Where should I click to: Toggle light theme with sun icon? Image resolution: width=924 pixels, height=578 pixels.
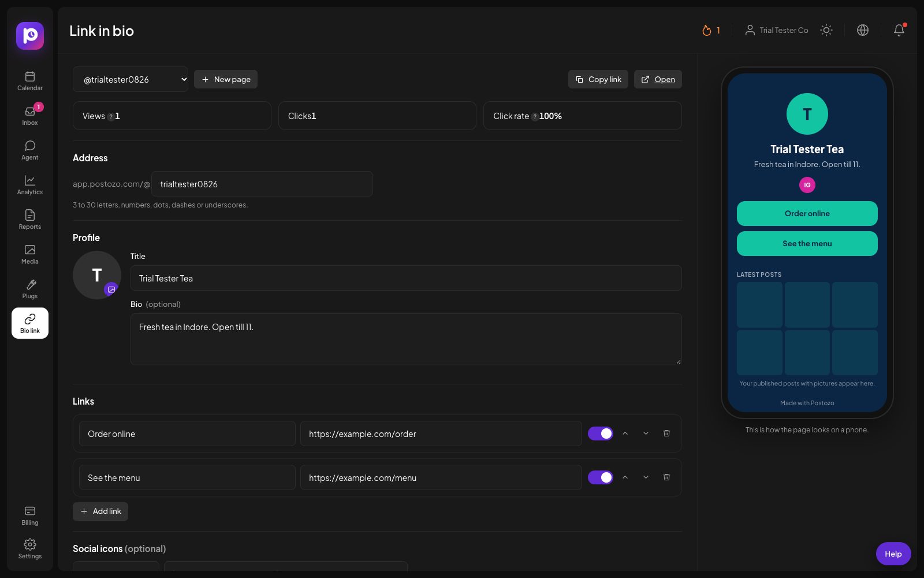pos(826,30)
